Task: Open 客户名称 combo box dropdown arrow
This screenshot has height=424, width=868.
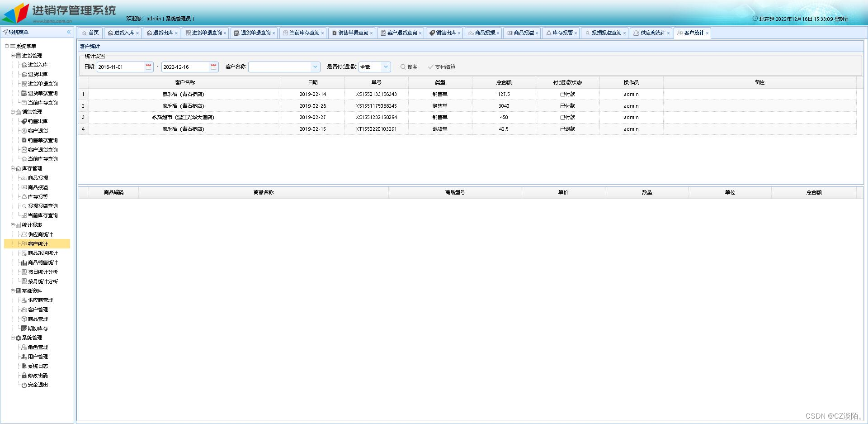Action: point(315,67)
